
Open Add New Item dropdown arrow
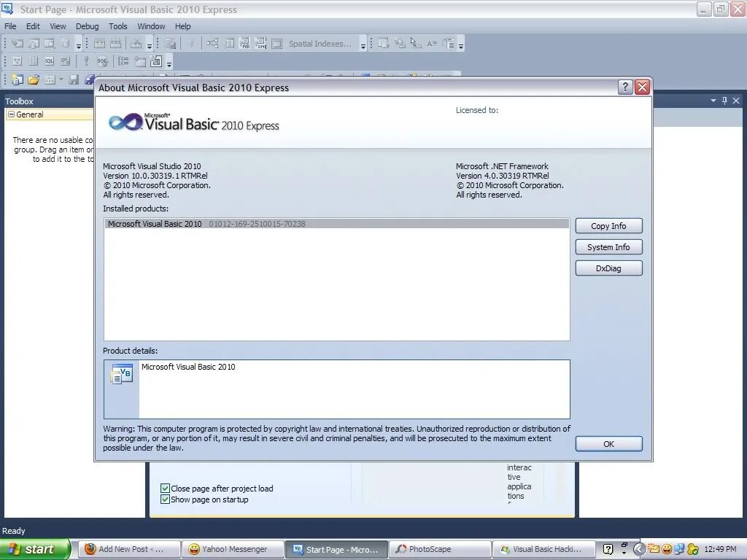point(61,79)
